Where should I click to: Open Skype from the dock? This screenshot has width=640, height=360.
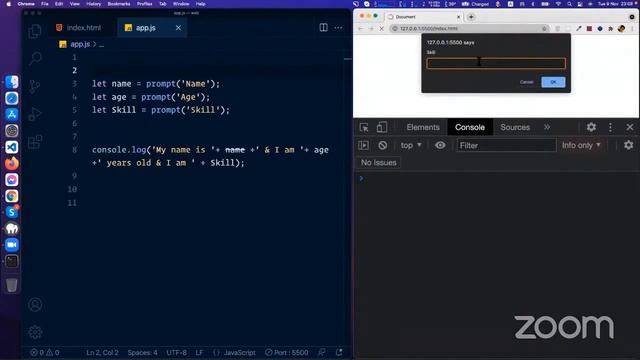pos(12,212)
